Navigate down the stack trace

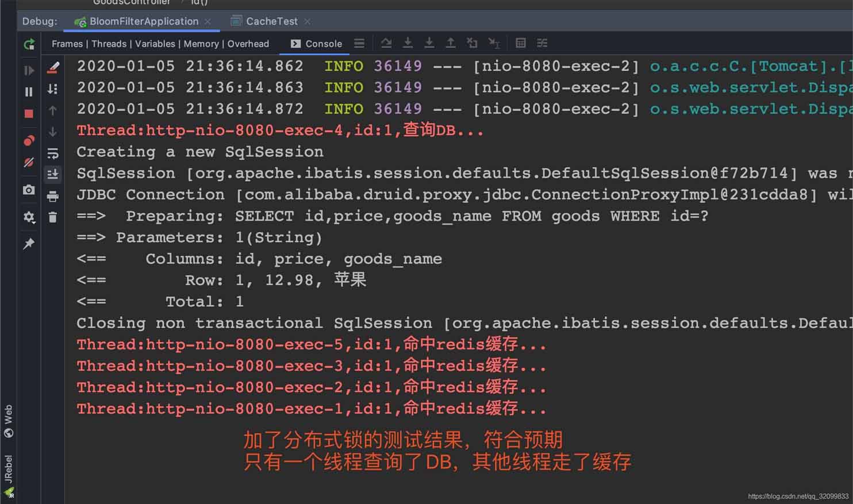click(53, 131)
